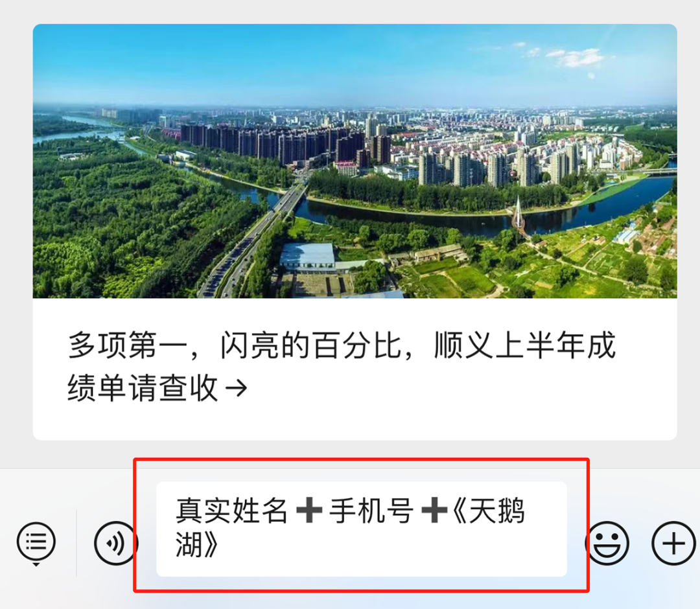Viewport: 700px width, 609px height.
Task: Tap the cable bridge tower in the photo
Action: [x=518, y=214]
